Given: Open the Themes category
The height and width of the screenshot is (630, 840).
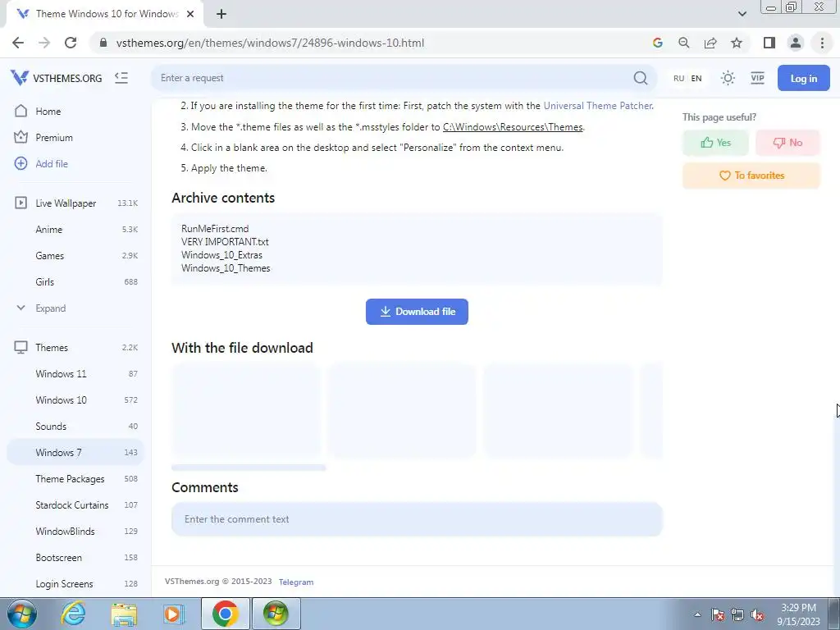Looking at the screenshot, I should point(75,347).
